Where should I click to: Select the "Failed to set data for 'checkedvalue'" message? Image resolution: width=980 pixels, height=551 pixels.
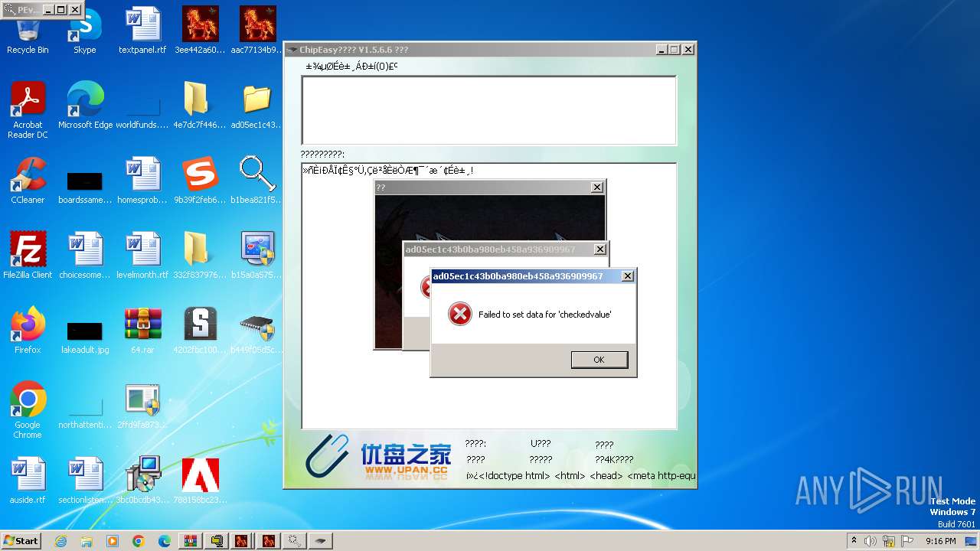544,315
